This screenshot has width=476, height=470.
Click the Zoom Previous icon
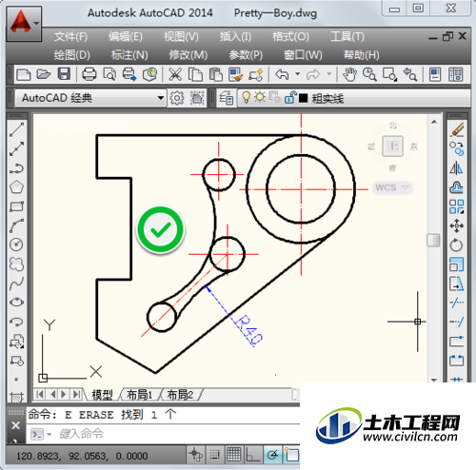click(x=410, y=75)
